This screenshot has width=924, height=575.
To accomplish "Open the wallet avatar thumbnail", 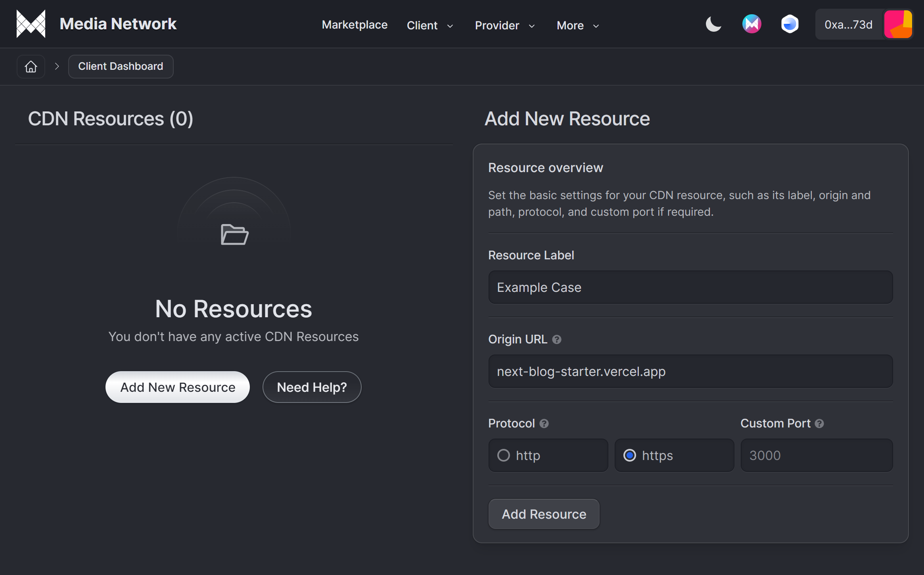I will coord(898,25).
